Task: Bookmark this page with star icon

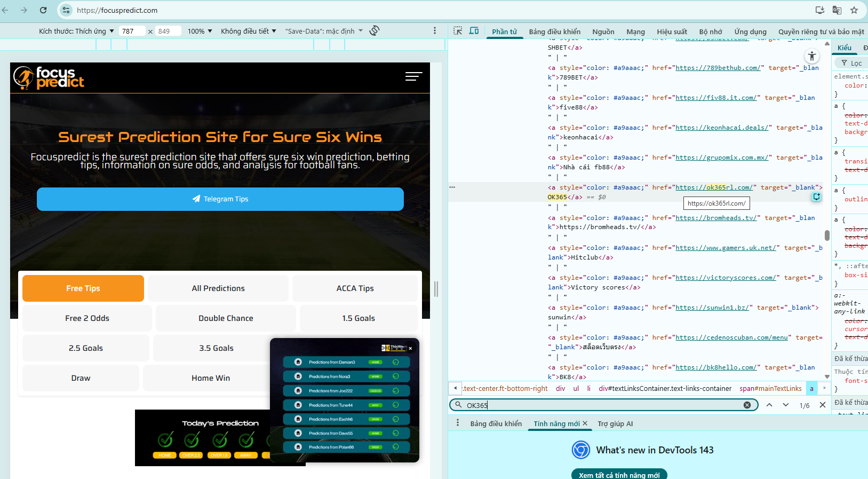Action: pyautogui.click(x=854, y=10)
